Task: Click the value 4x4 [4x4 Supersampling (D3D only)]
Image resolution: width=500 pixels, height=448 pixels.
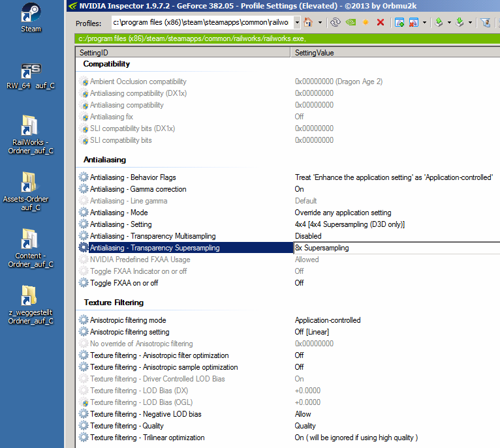Action: point(349,224)
